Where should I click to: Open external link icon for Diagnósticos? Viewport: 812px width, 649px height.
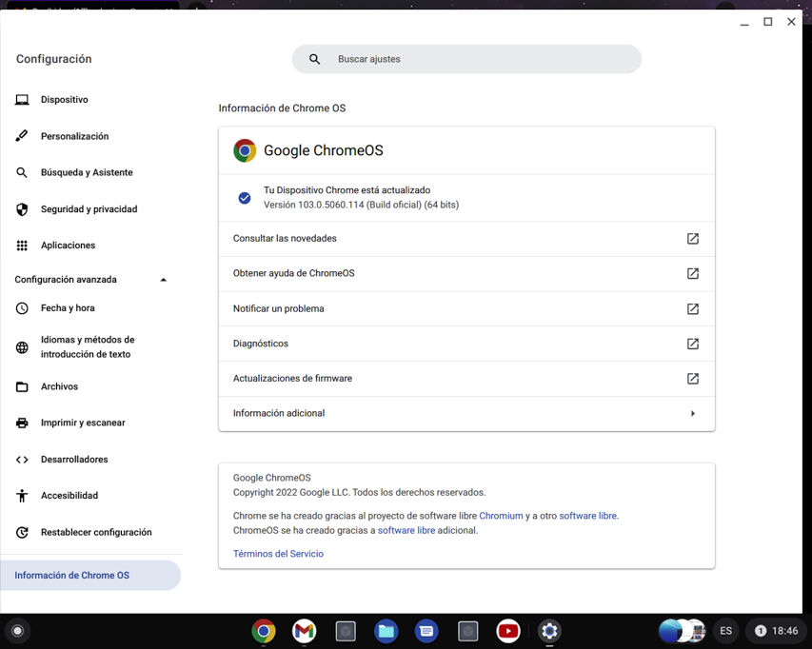pyautogui.click(x=693, y=344)
